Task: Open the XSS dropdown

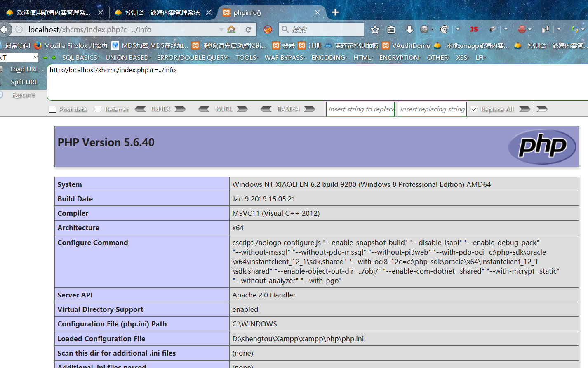Action: click(x=463, y=57)
